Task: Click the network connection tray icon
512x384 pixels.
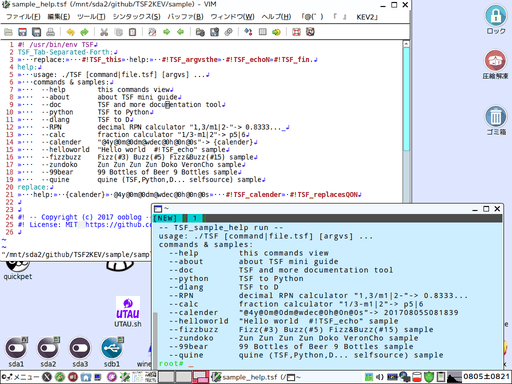Action: [x=405, y=377]
